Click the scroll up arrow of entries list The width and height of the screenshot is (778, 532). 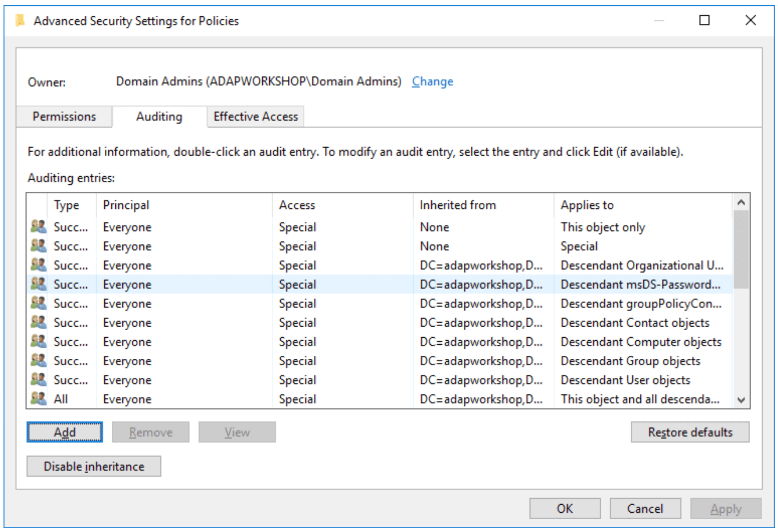pyautogui.click(x=741, y=203)
